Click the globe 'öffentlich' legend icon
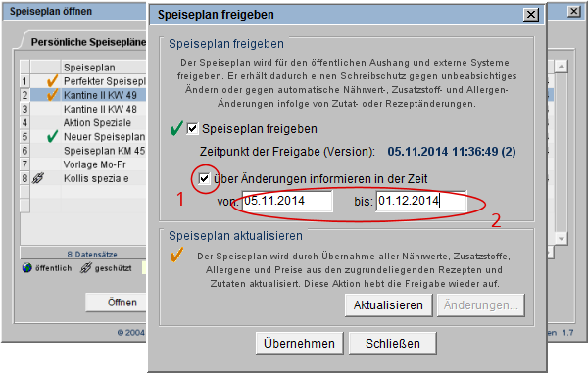588x374 pixels. 27,268
